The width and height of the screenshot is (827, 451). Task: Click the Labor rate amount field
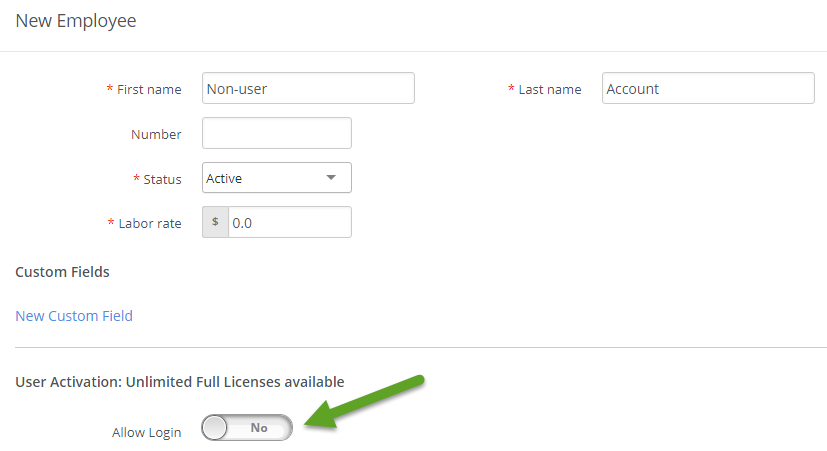[x=290, y=222]
